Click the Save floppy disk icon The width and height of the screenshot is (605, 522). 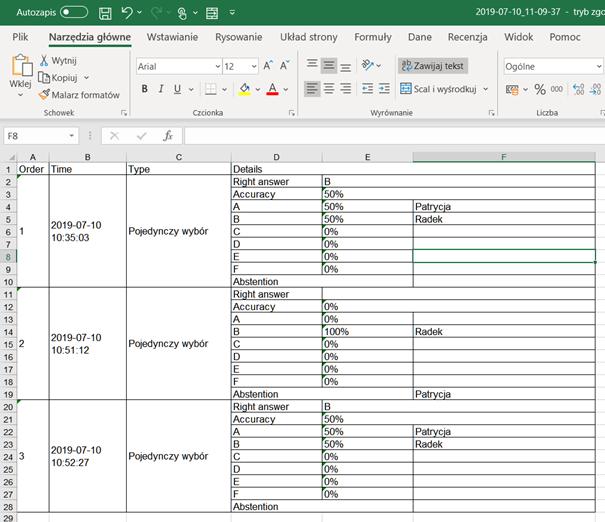tap(105, 13)
